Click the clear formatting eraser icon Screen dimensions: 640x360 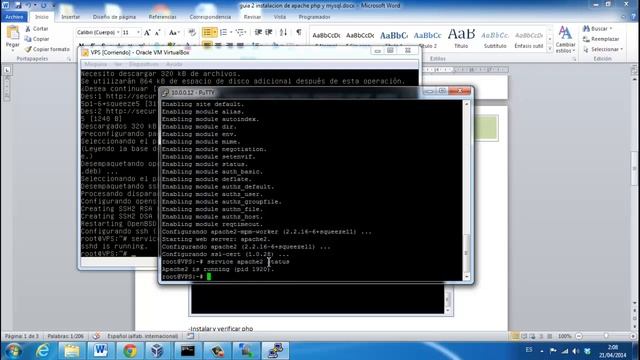pyautogui.click(x=192, y=32)
